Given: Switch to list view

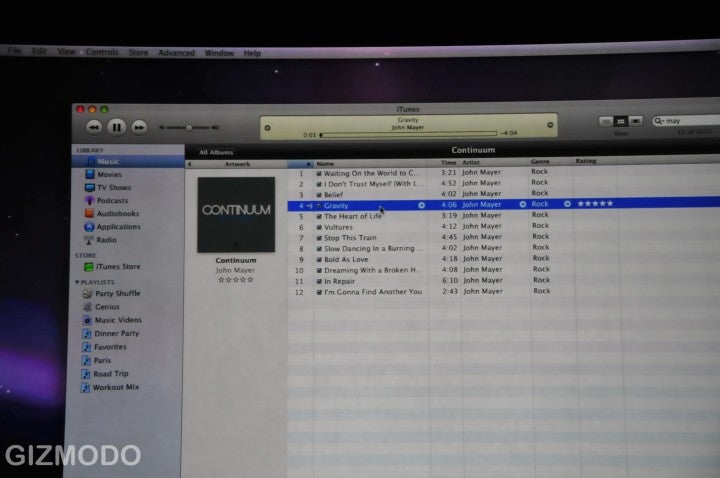Looking at the screenshot, I should (606, 121).
